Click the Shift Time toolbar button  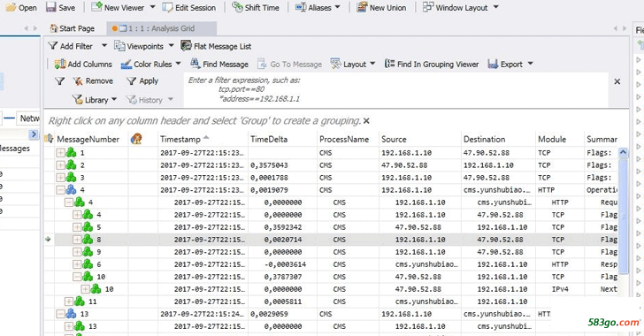click(x=256, y=7)
